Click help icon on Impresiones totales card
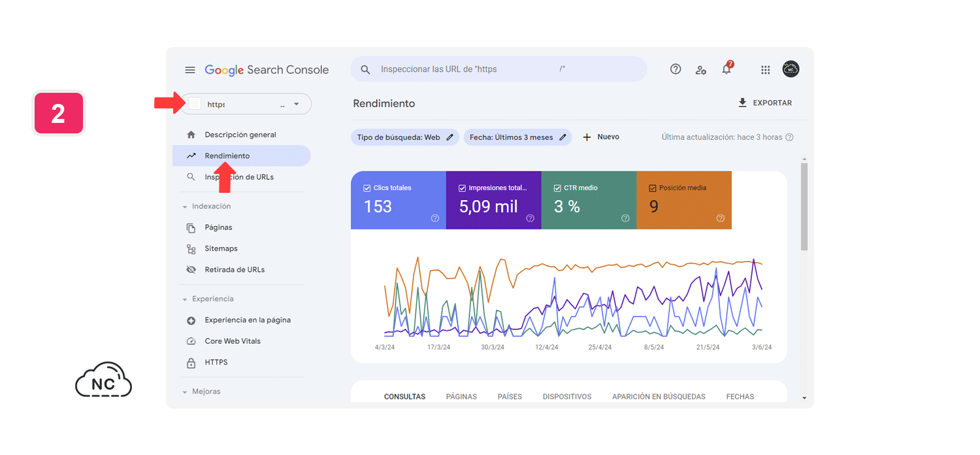Viewport: 980px width, 455px height. tap(530, 218)
